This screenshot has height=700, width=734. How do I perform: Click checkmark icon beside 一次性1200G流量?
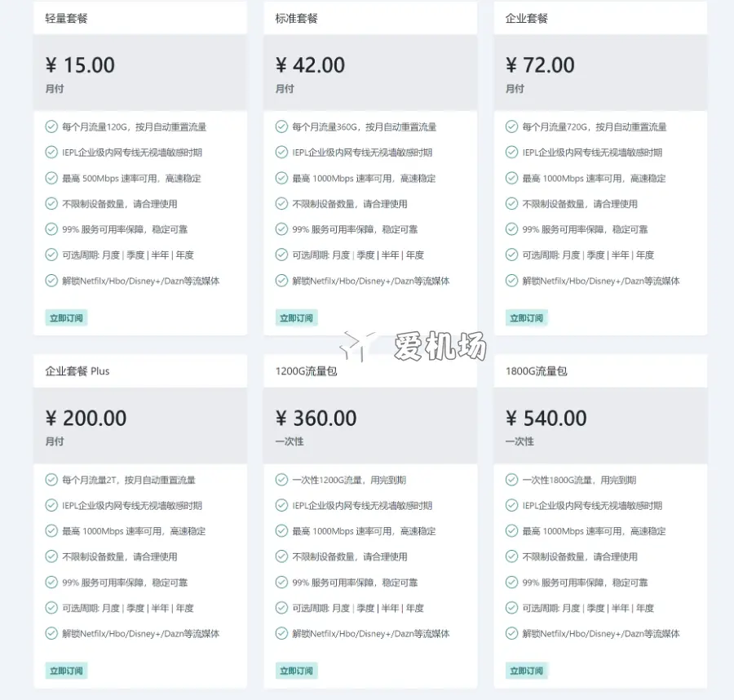[x=281, y=480]
